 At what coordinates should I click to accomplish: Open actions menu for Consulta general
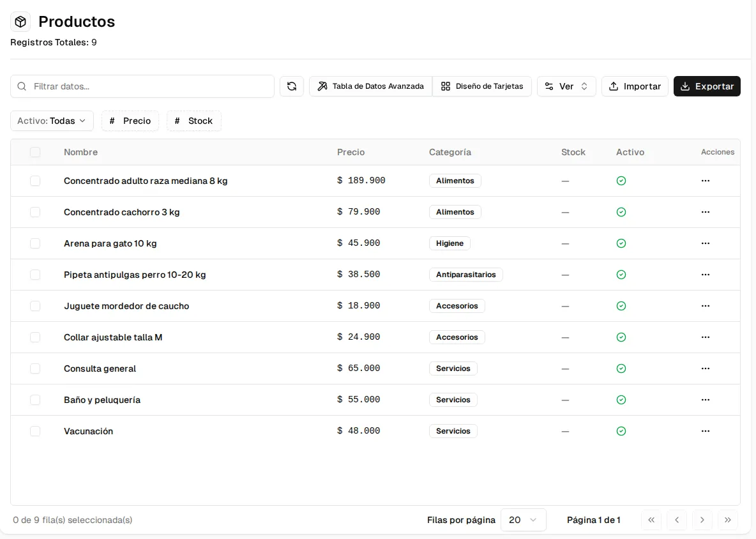coord(706,369)
